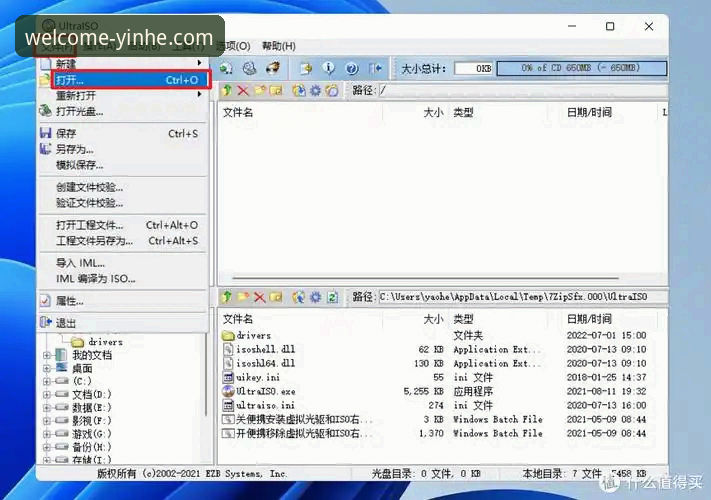Select 保存 Ctrl+S menu entry
The width and height of the screenshot is (711, 500).
(x=122, y=133)
